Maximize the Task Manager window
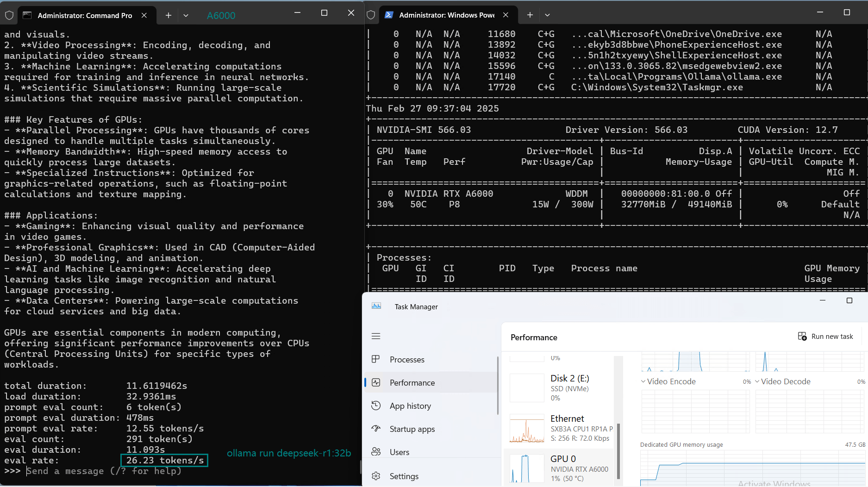 tap(849, 300)
